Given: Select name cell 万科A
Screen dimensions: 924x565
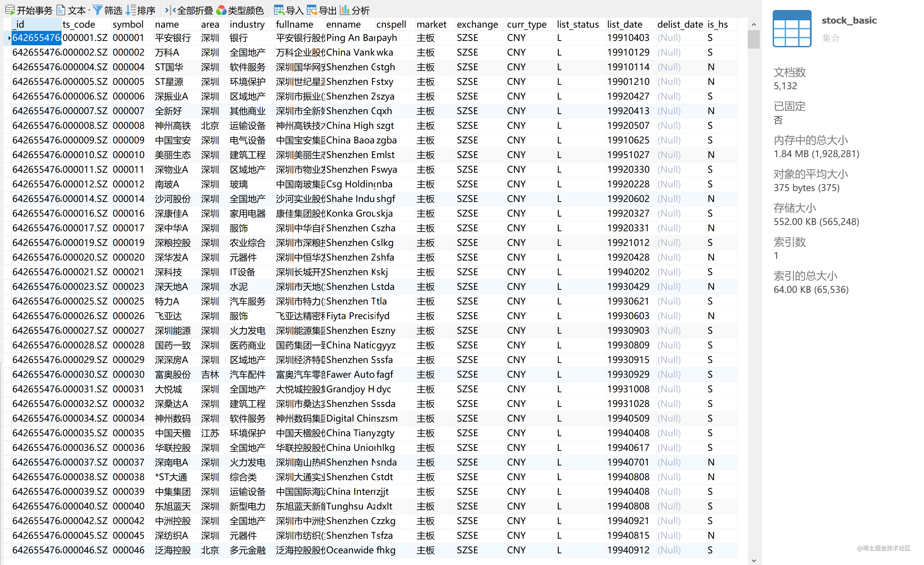Looking at the screenshot, I should point(167,53).
